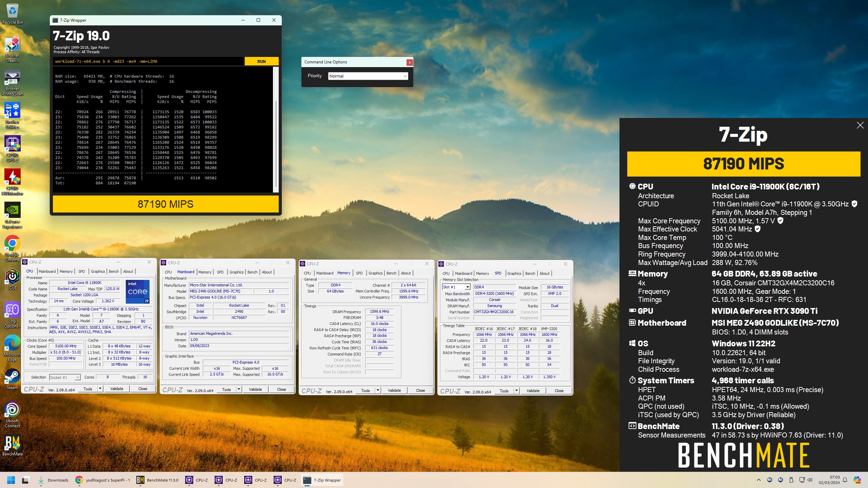Open iCUE desktop icon
The height and width of the screenshot is (488, 868).
[x=12, y=280]
